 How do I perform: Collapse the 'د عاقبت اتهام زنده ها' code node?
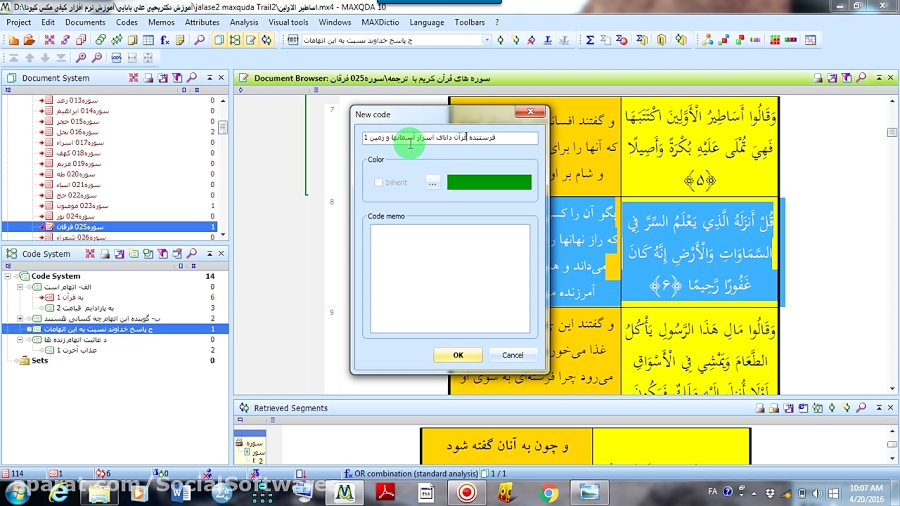pos(20,340)
